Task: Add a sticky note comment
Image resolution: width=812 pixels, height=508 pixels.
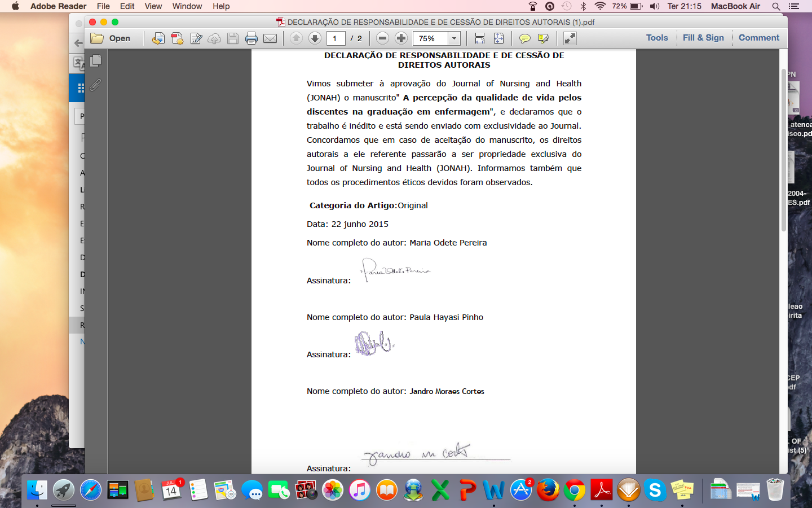Action: (524, 38)
